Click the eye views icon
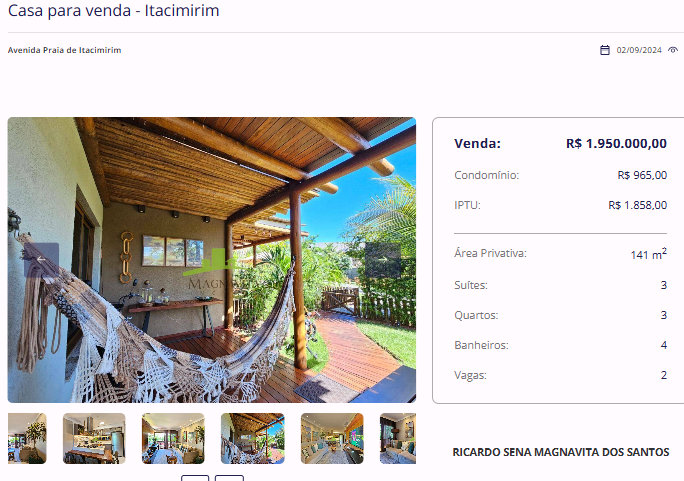The width and height of the screenshot is (684, 481). [x=673, y=50]
